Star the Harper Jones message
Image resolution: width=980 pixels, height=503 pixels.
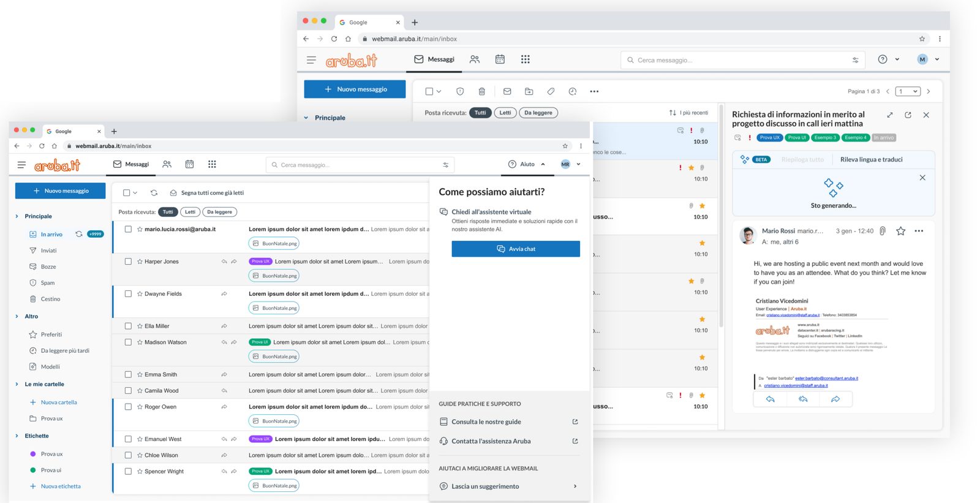click(140, 262)
